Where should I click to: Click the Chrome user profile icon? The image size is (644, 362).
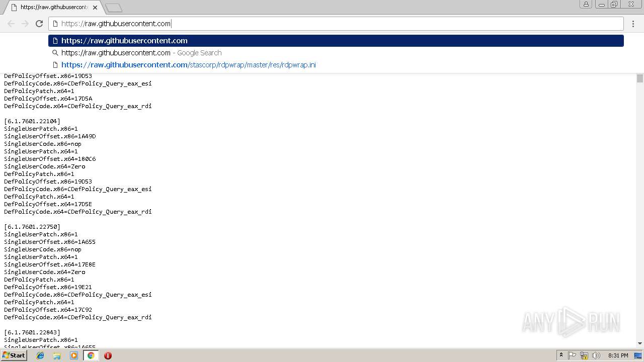[586, 4]
